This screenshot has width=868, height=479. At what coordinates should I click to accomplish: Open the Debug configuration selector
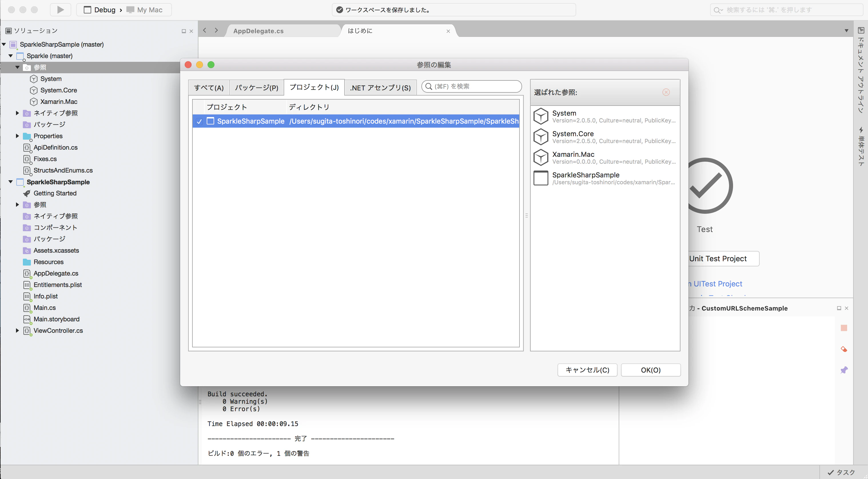click(99, 10)
